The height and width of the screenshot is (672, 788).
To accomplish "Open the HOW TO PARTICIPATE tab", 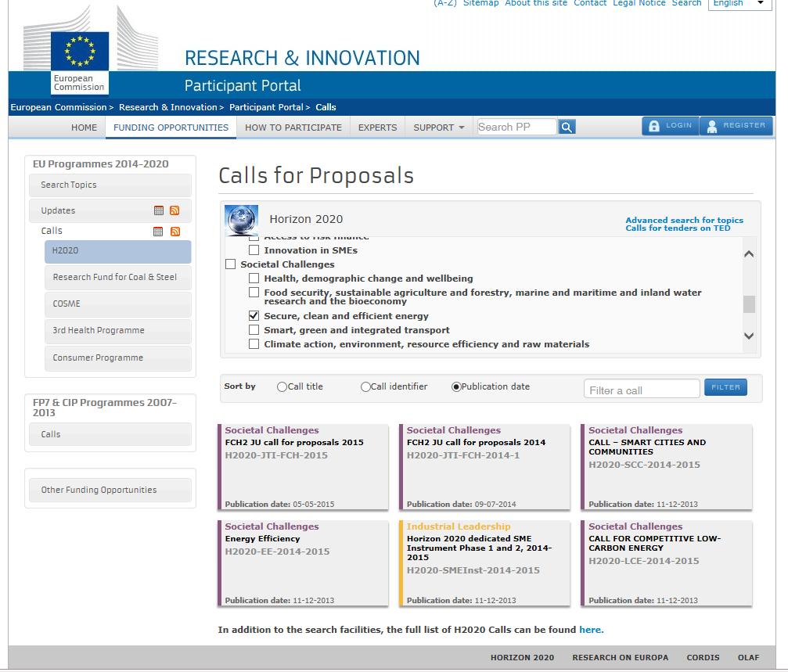I will tap(293, 128).
